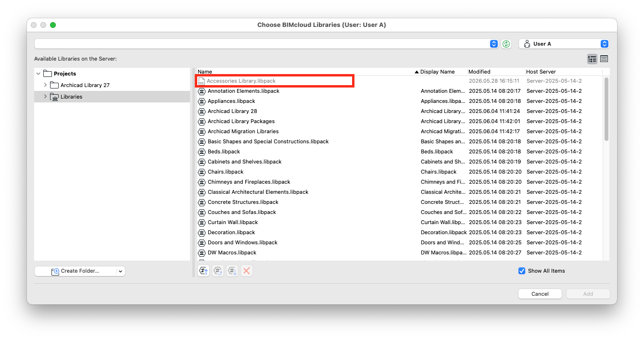
Task: Collapse the Projects tree node
Action: (x=38, y=74)
